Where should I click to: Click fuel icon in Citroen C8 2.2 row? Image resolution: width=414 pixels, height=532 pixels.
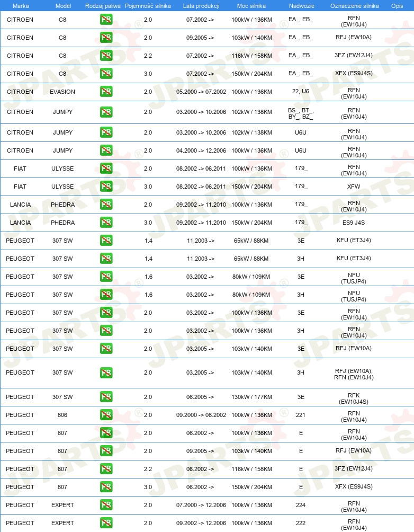click(x=106, y=56)
